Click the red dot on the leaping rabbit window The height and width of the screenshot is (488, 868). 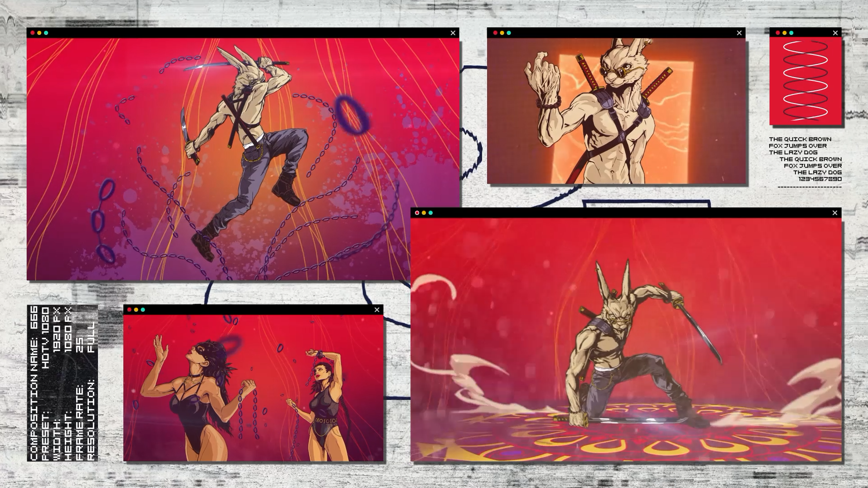33,33
